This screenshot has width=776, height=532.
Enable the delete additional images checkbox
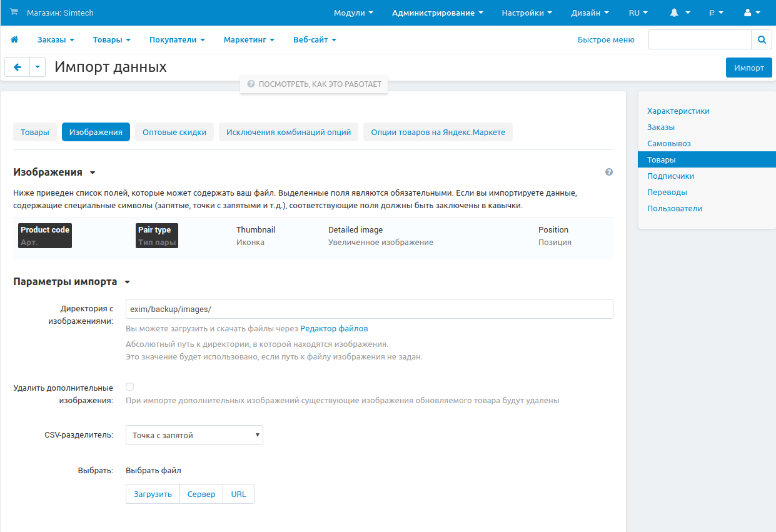(x=129, y=387)
